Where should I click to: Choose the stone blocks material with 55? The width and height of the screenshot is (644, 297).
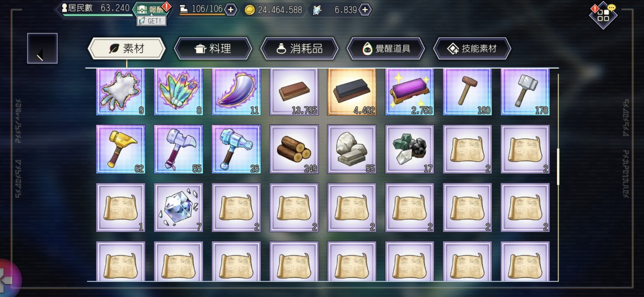click(352, 149)
